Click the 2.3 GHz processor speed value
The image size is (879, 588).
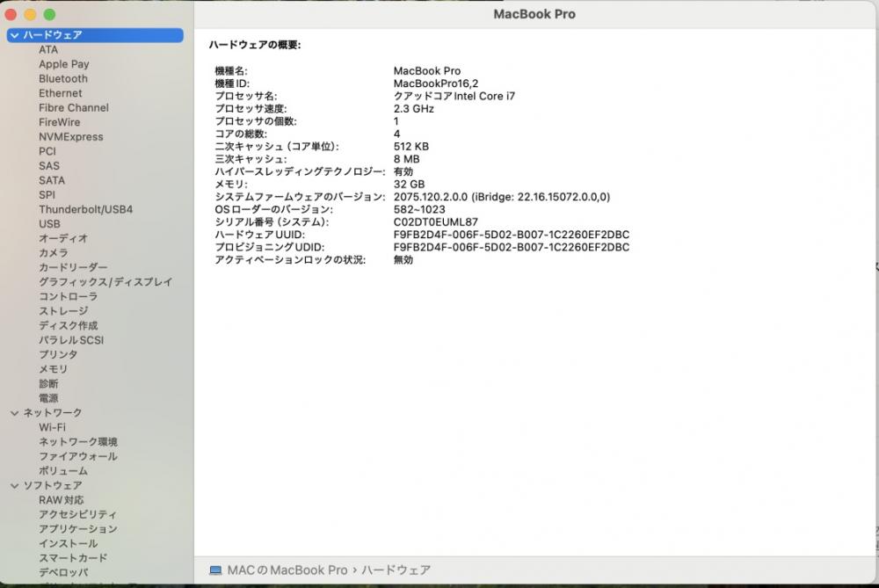click(x=414, y=109)
